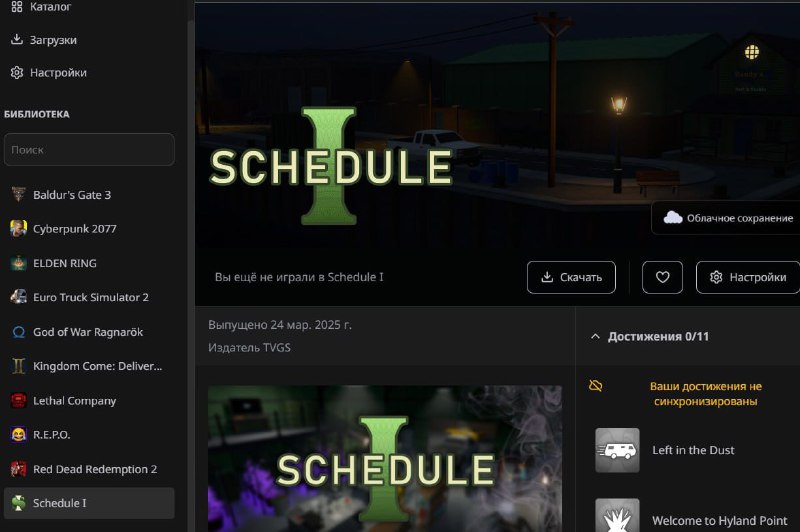Open the game Настройки button

coord(748,277)
